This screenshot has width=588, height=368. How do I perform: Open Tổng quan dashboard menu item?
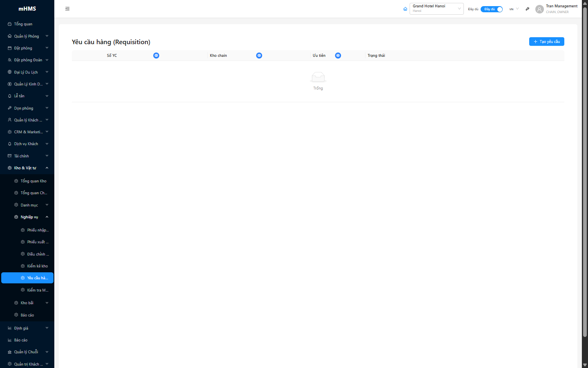(23, 24)
